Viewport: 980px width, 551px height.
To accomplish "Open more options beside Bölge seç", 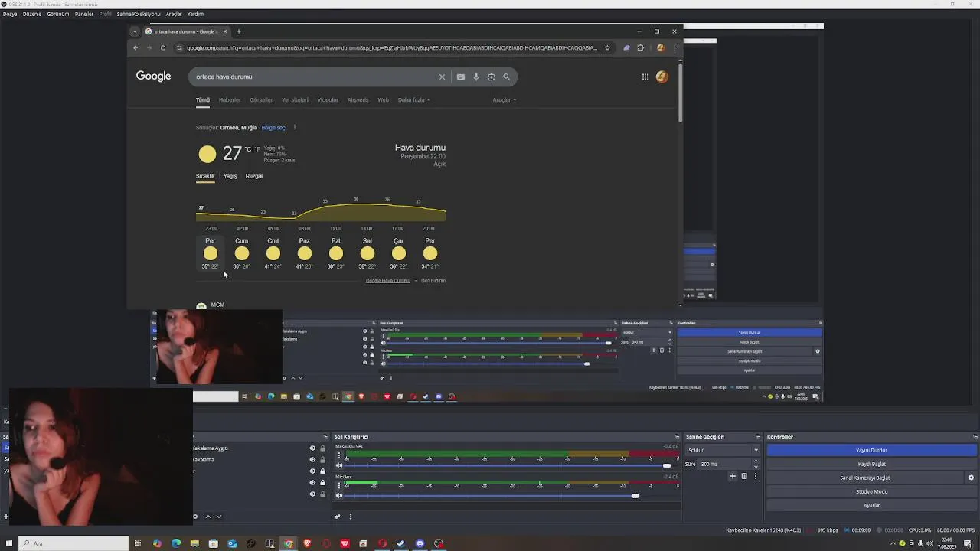I will (294, 127).
